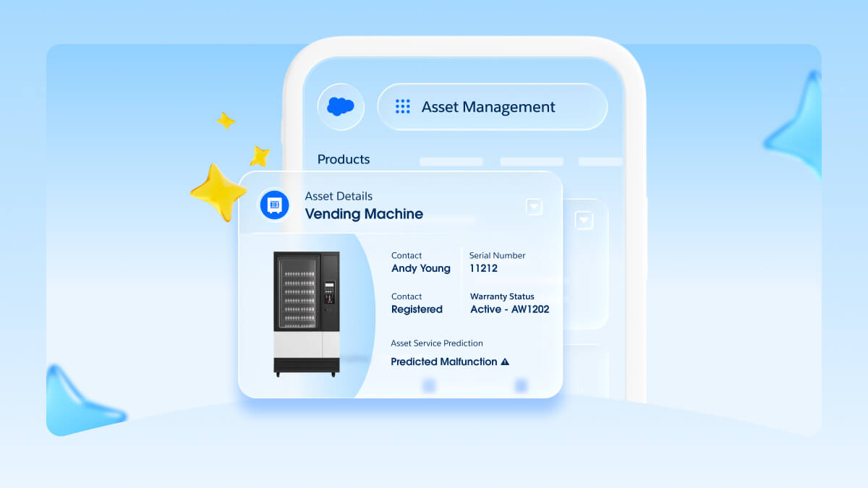Open contact Andy Young

(x=421, y=268)
